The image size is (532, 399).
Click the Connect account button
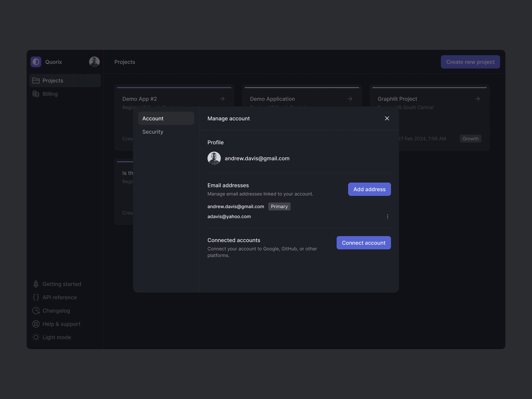(363, 243)
